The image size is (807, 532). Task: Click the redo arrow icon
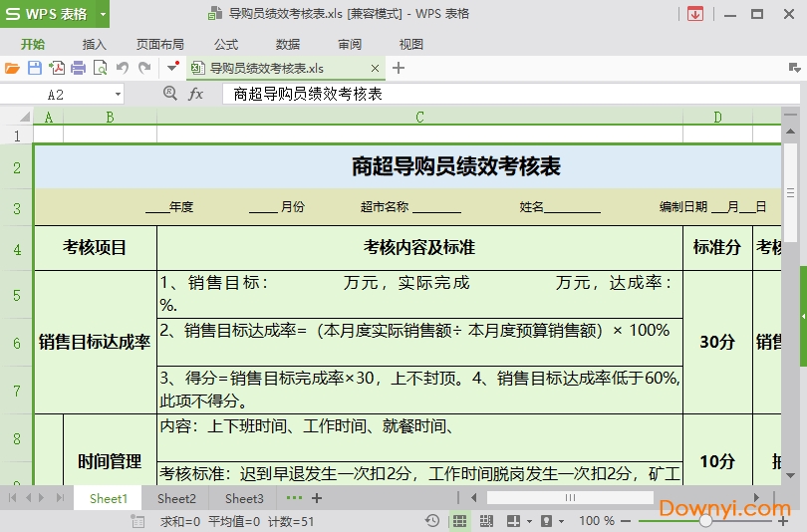pyautogui.click(x=144, y=68)
